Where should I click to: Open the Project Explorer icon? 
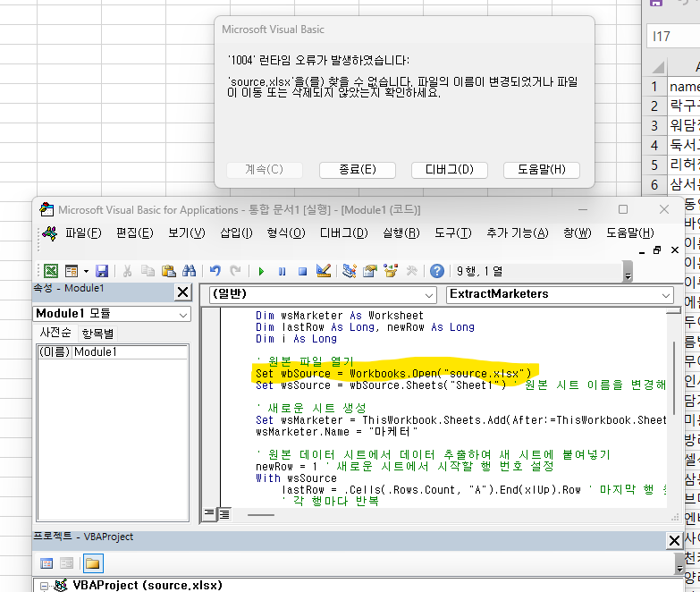350,271
